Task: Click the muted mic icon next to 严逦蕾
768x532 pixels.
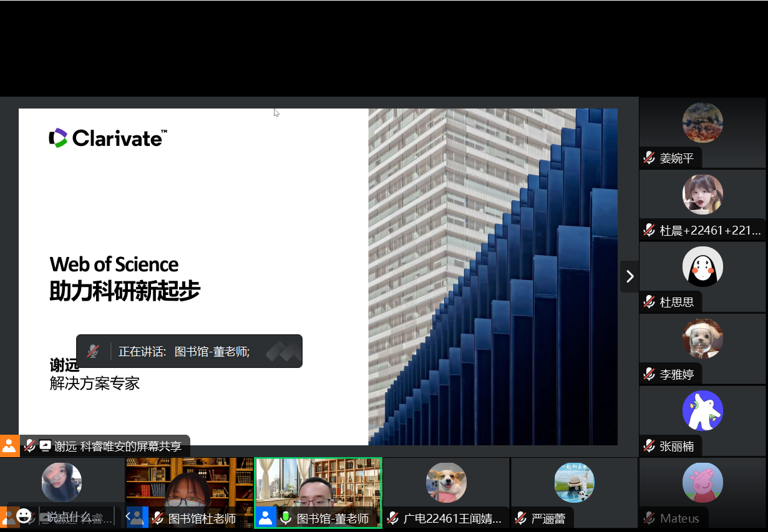Action: coord(521,518)
